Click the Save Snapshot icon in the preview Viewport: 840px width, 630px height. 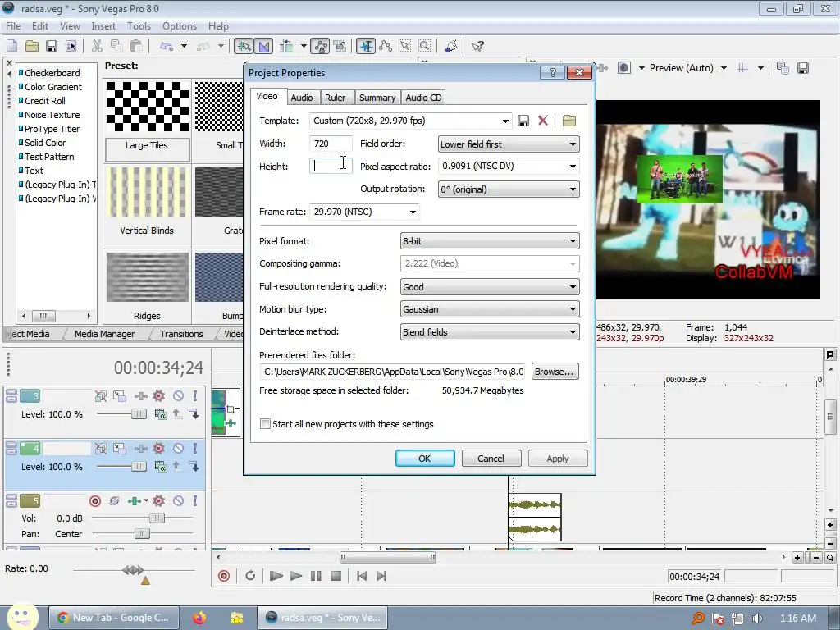click(802, 68)
